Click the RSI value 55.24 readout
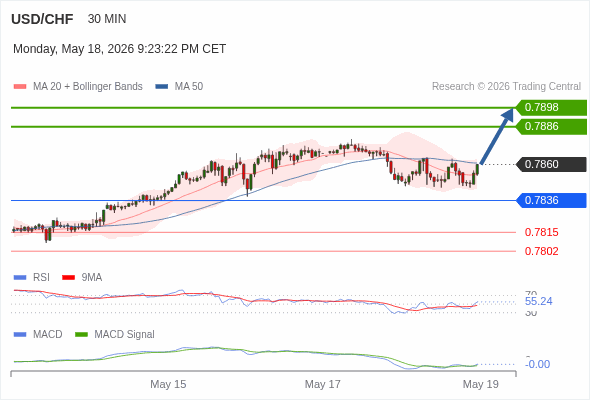 (x=538, y=301)
